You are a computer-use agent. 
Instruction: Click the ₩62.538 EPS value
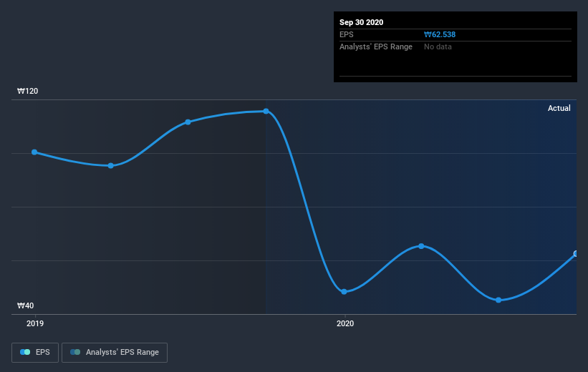pyautogui.click(x=440, y=34)
